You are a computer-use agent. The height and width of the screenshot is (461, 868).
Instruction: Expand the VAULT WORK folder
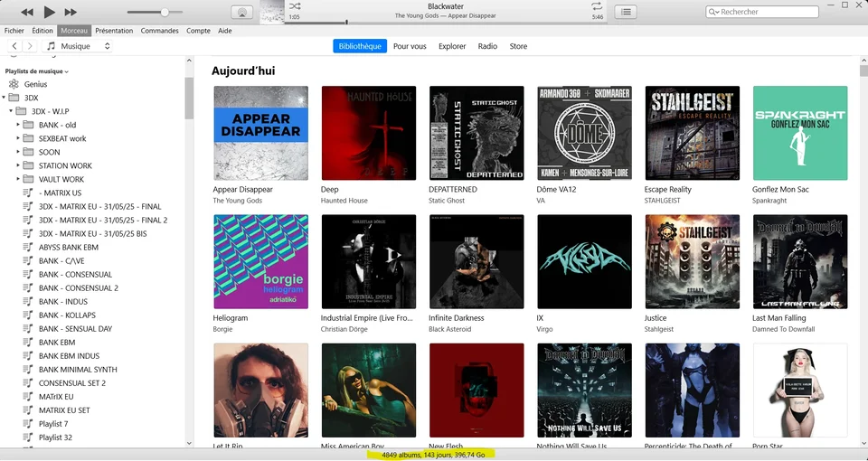click(18, 179)
